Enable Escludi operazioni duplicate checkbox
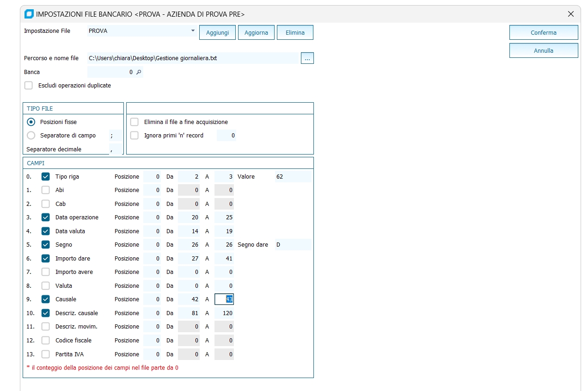Screen dimensions: 588x391 (x=29, y=86)
